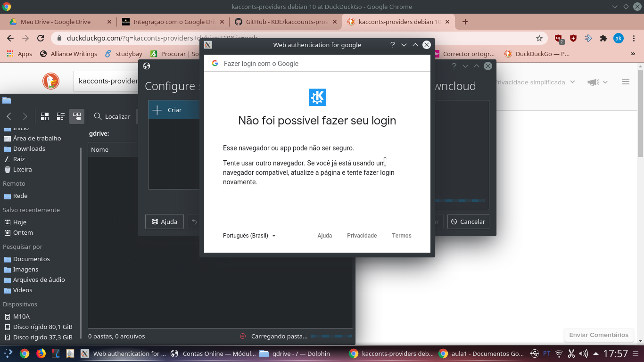Open a new Chrome tab
644x362 pixels.
(x=465, y=22)
